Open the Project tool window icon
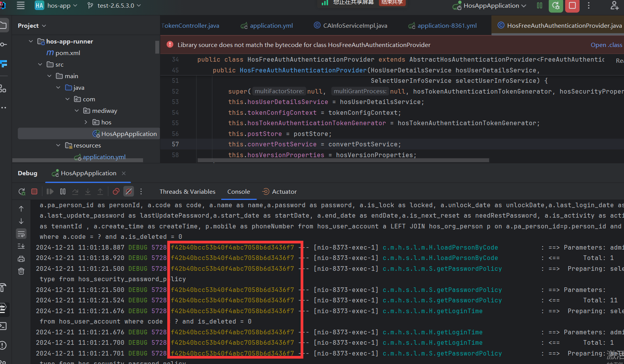624x364 pixels. 3,25
